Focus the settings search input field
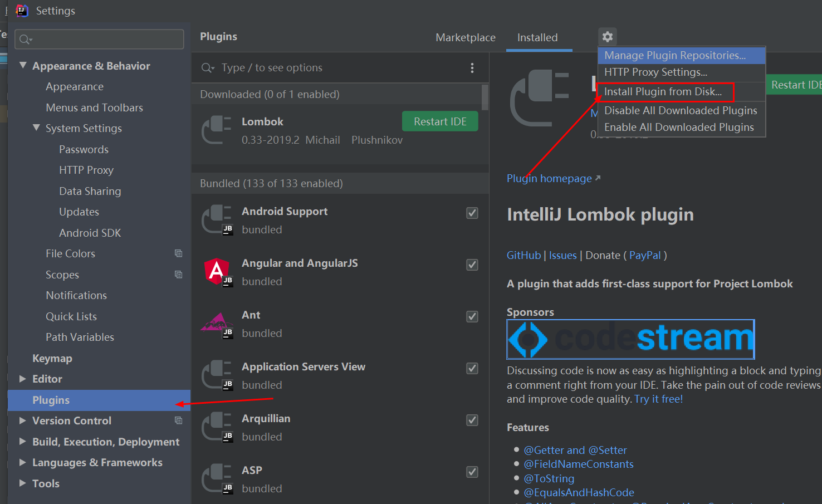Screen dimensions: 822x504 [x=99, y=39]
